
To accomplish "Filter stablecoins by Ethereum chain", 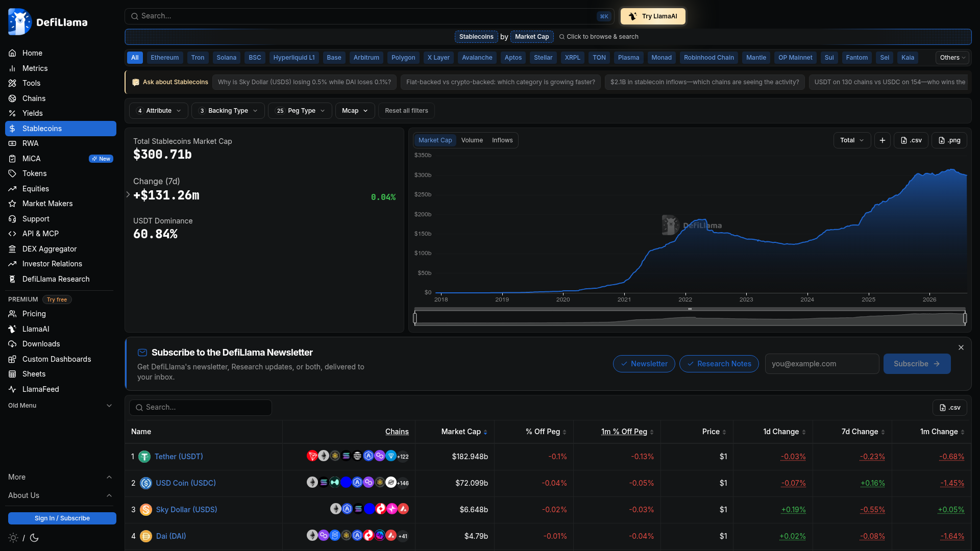I will tap(164, 58).
